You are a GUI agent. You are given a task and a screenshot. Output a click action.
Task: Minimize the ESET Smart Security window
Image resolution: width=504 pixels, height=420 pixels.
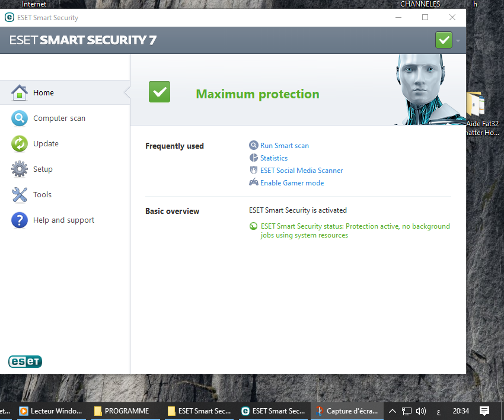click(398, 17)
